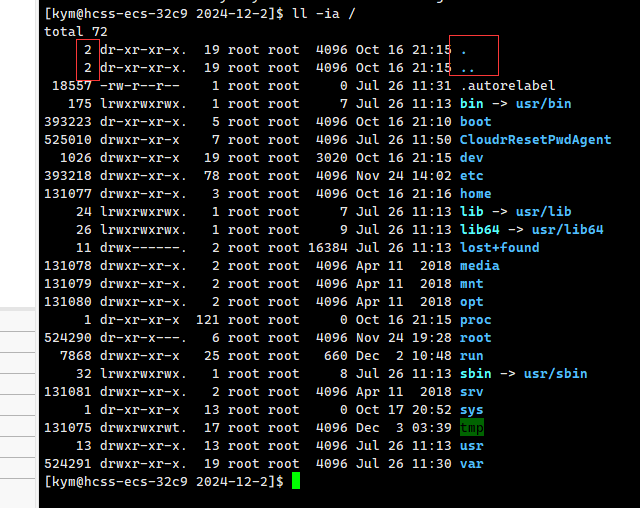Click the 'root' directory name in listing
640x508 pixels.
[x=476, y=337]
